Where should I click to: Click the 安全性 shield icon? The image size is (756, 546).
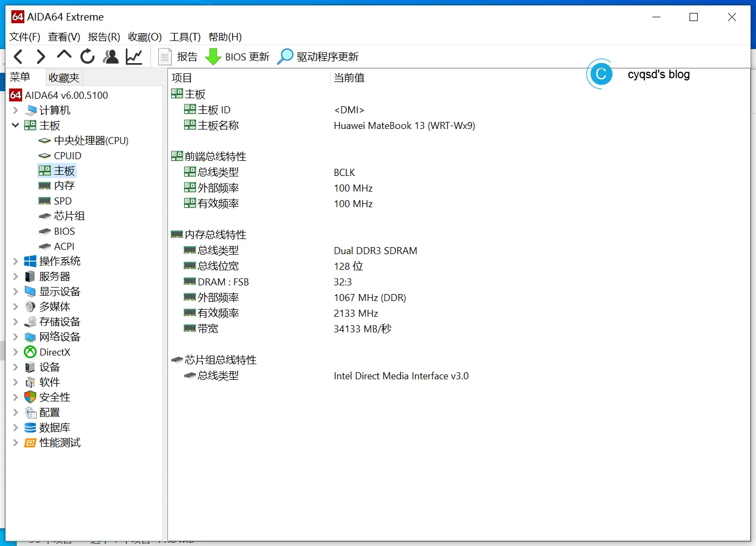30,397
